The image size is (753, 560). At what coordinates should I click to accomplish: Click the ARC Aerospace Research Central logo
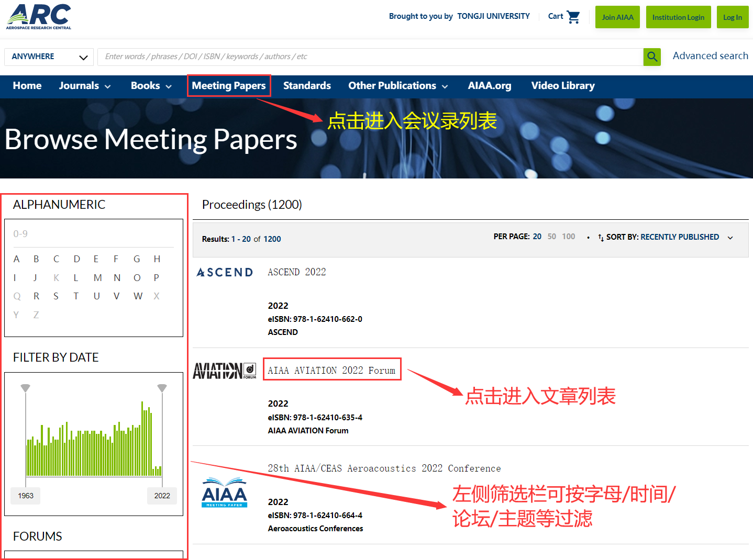pyautogui.click(x=39, y=17)
